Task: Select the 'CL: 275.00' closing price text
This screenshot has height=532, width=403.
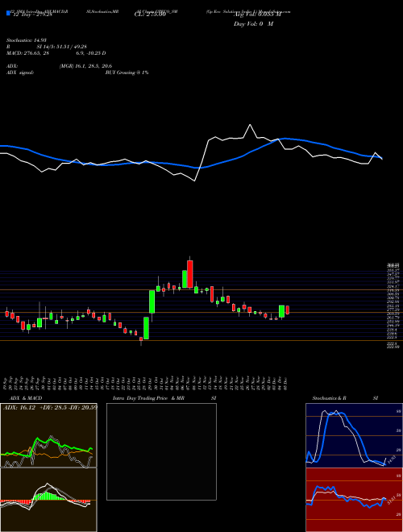Action: (150, 15)
